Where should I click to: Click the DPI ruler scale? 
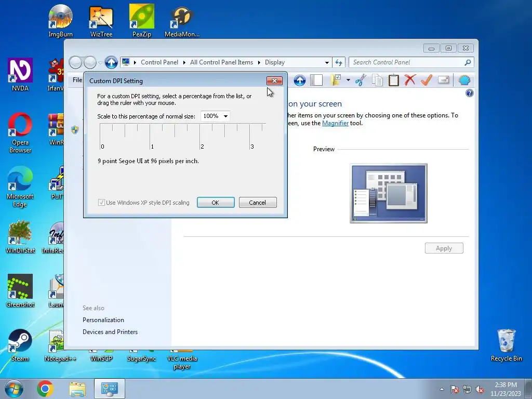182,137
